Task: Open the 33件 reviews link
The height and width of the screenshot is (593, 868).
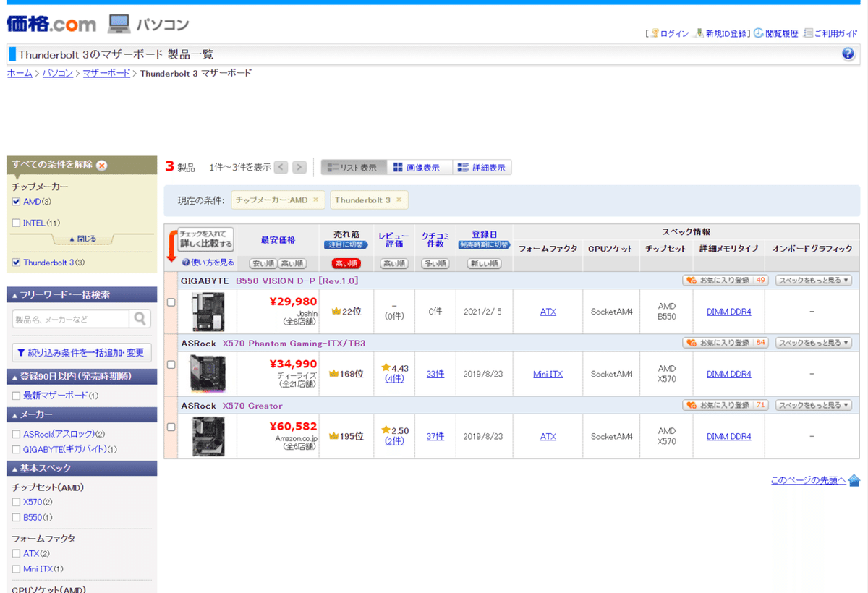Action: (435, 374)
